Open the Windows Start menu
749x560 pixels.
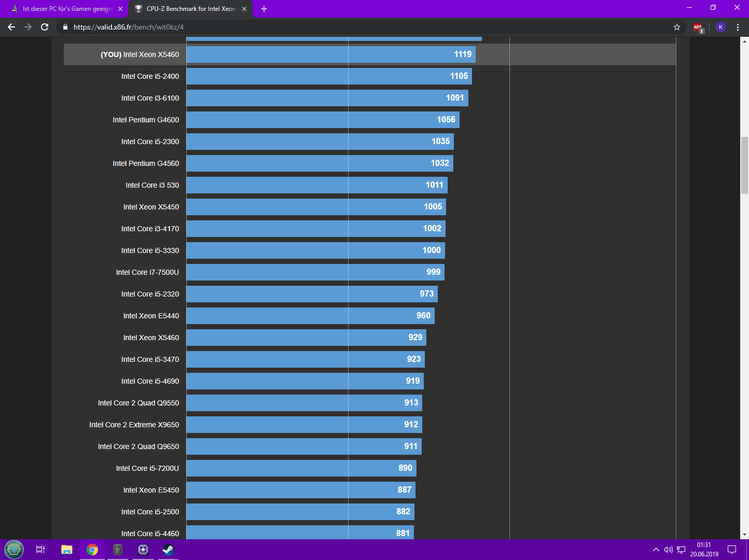pos(14,550)
